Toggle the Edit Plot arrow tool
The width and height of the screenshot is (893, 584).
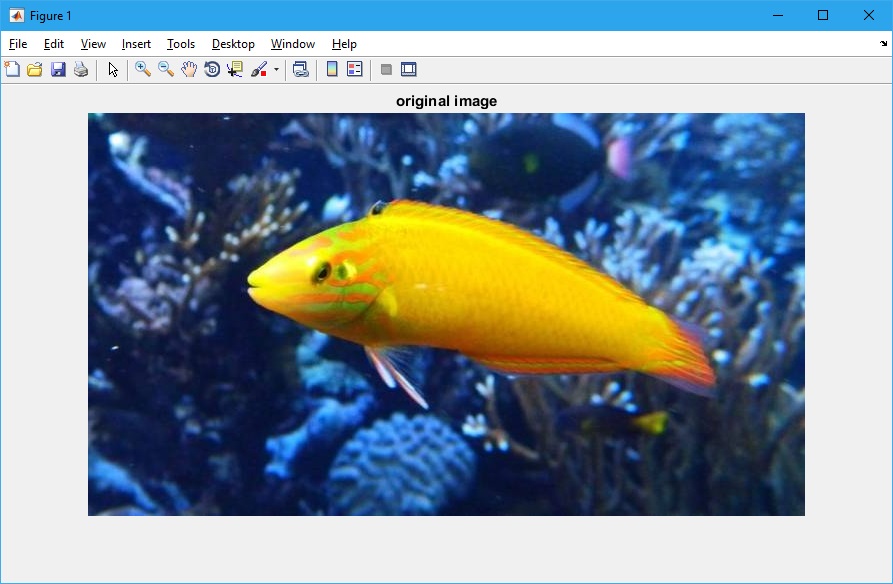click(113, 69)
